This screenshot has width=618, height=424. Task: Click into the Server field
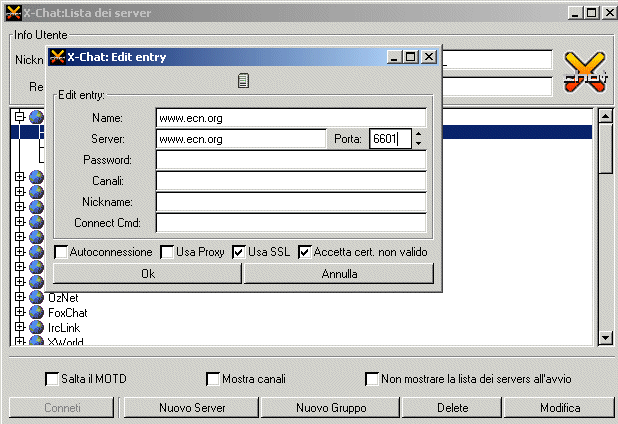(241, 139)
